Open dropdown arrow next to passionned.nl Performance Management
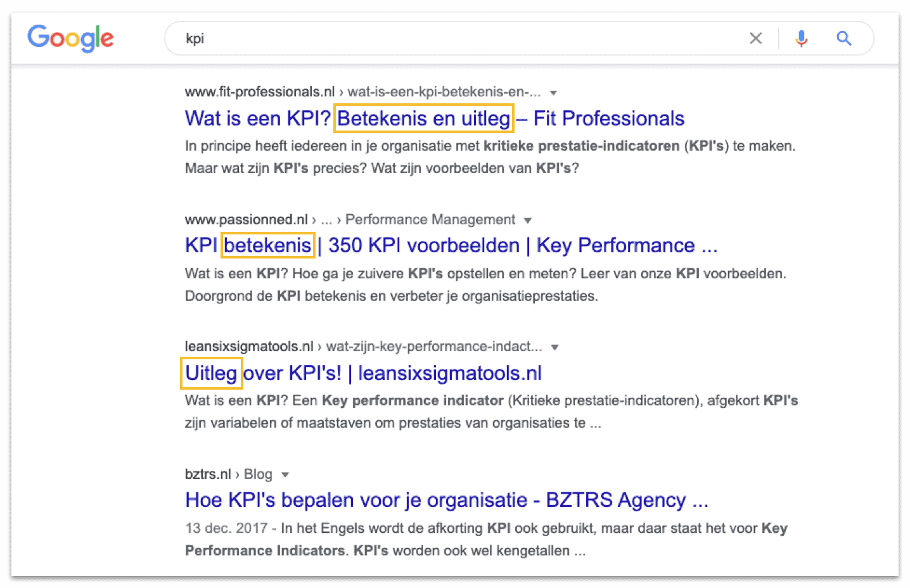 click(x=528, y=220)
